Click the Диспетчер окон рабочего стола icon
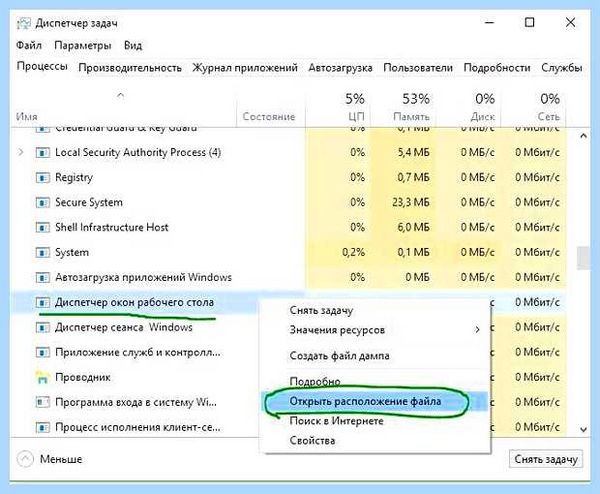The width and height of the screenshot is (600, 494). (42, 303)
